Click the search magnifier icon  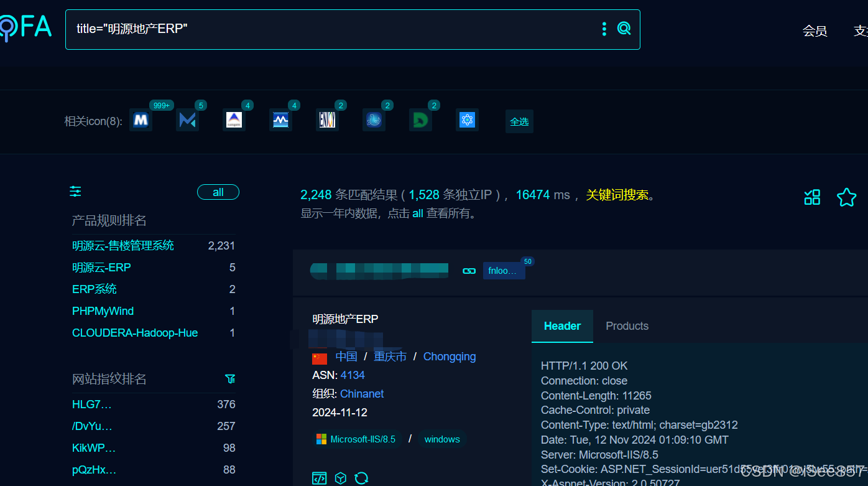tap(624, 28)
